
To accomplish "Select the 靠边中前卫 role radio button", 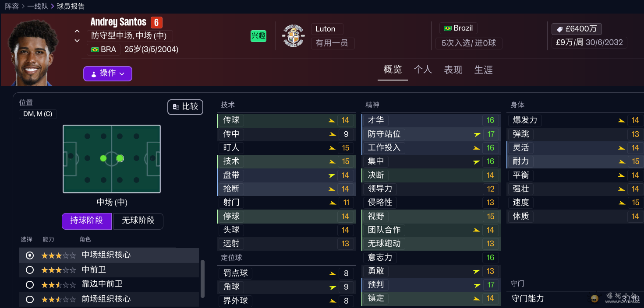I will (x=30, y=285).
